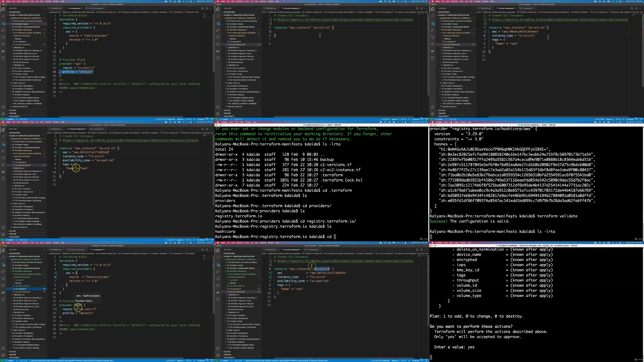Open registry URL link in empty-resource-block editor
Viewport: 644px width, 362px height.
click(x=345, y=20)
